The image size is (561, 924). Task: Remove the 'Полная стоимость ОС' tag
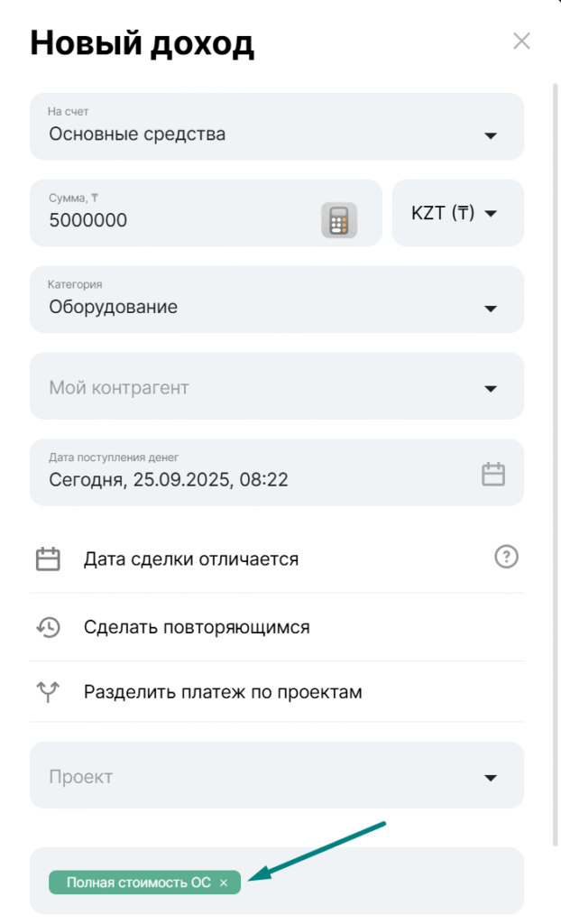(224, 883)
